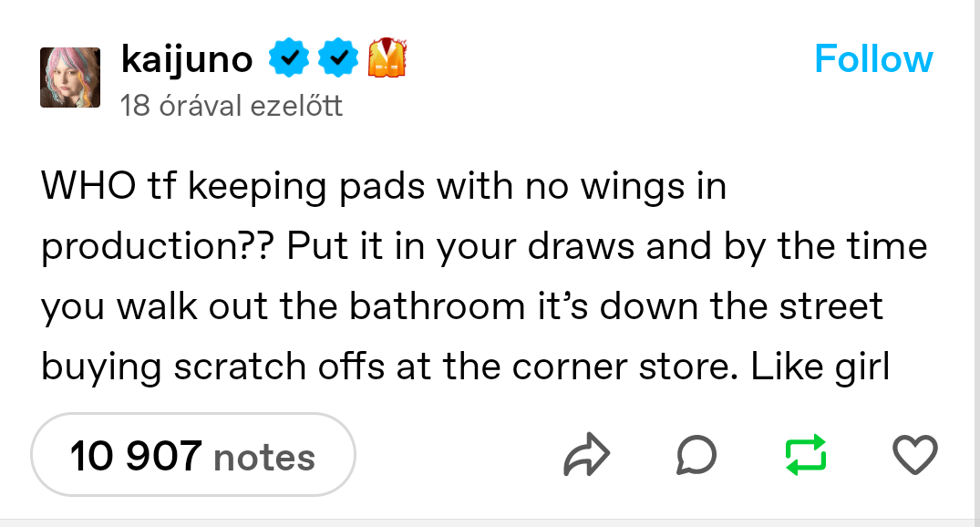Toggle the heart icon to like the post
This screenshot has height=527, width=980.
[914, 454]
